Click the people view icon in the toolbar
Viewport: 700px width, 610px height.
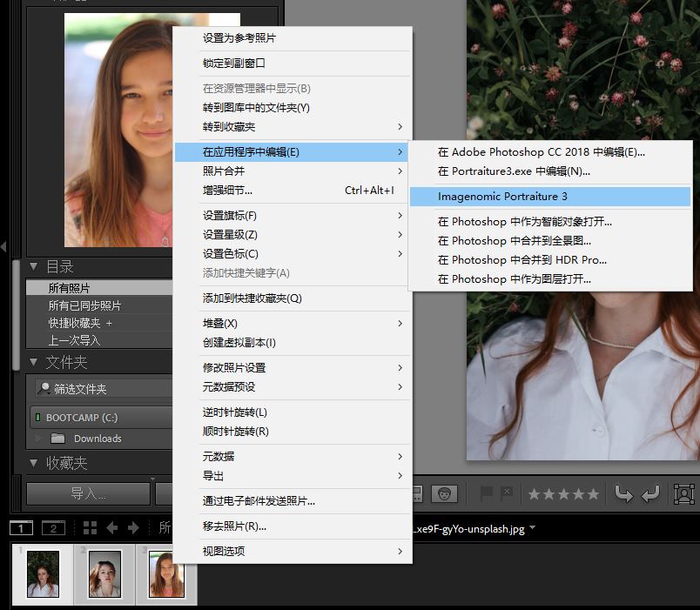[446, 493]
